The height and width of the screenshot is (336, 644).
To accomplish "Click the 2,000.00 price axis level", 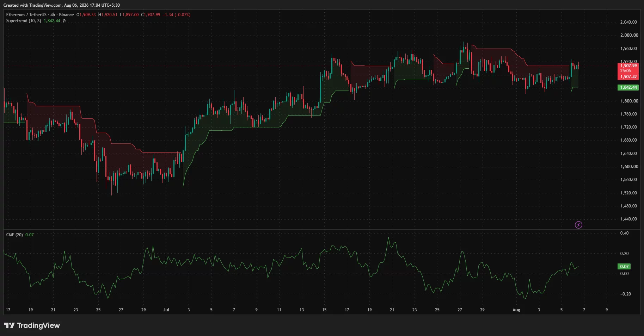I will (x=629, y=35).
